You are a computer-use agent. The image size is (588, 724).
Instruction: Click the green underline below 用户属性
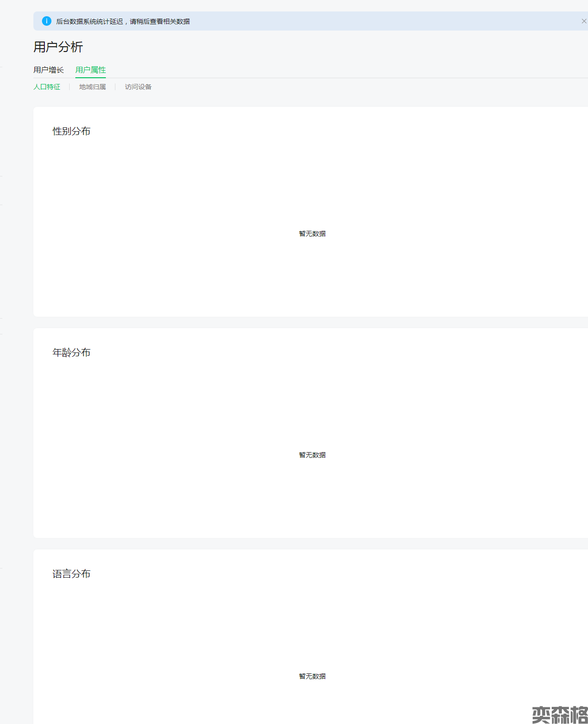91,77
